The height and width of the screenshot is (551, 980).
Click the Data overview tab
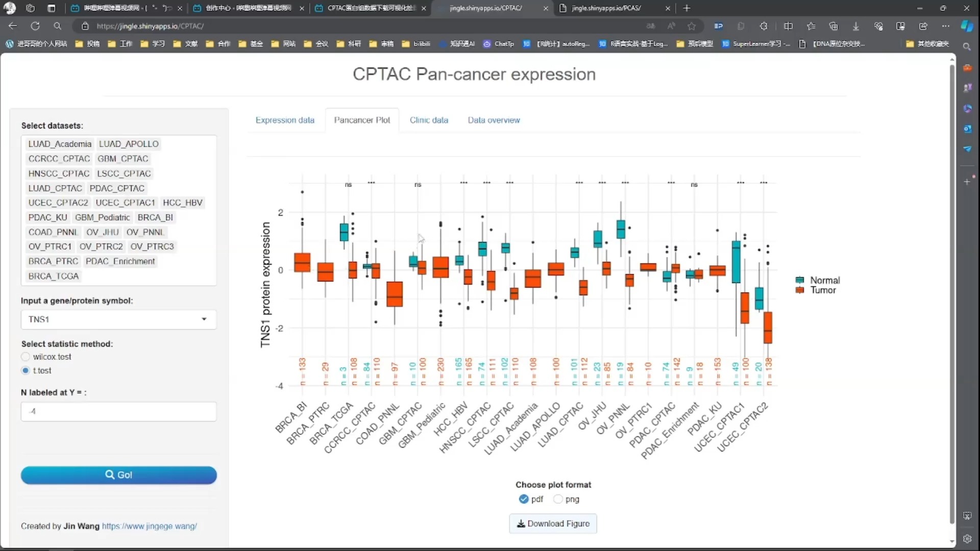click(494, 120)
